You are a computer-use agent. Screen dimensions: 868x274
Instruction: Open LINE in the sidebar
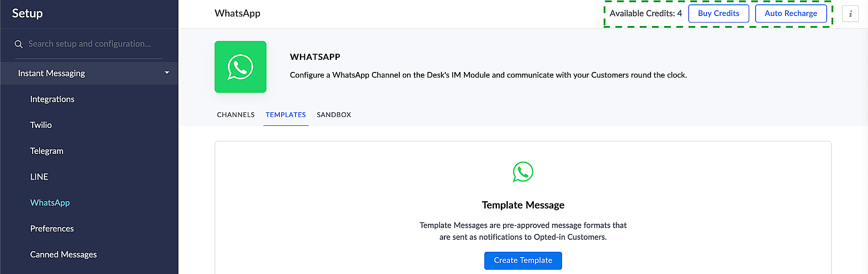click(39, 177)
